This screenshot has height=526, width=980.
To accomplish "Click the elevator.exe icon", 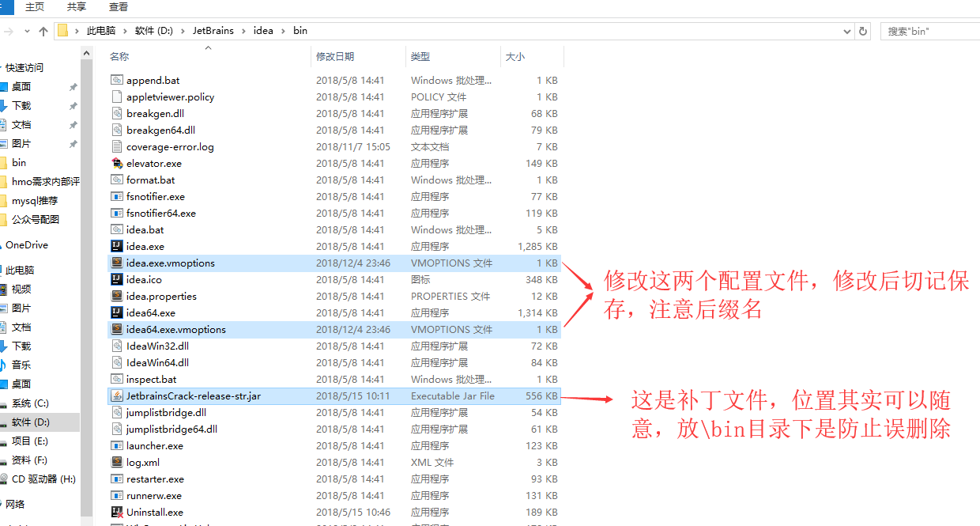I will pos(116,163).
